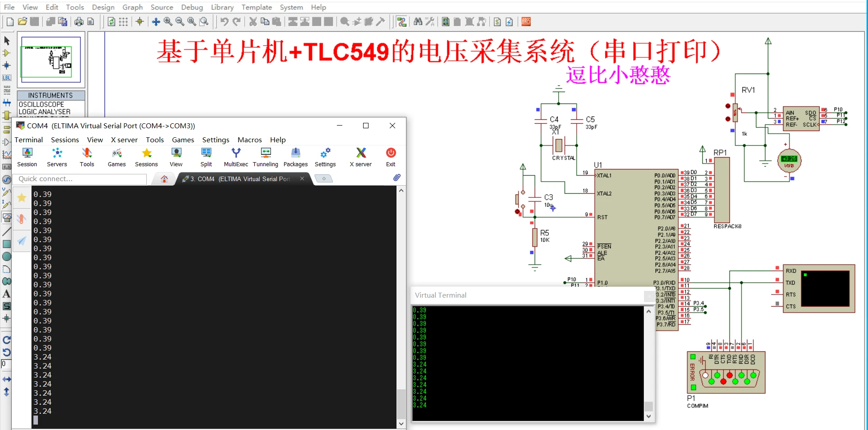Select the Proteus selection arrow tool
868x430 pixels.
coord(7,41)
